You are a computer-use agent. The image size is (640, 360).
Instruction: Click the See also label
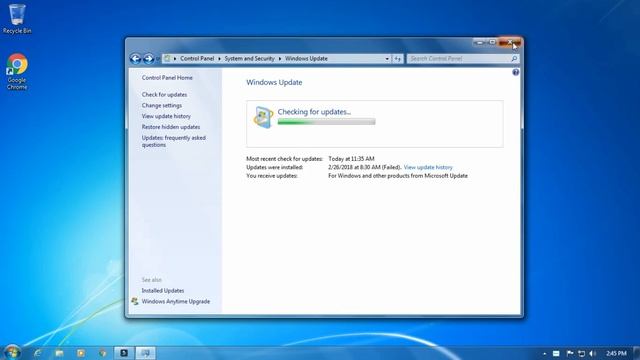(152, 280)
